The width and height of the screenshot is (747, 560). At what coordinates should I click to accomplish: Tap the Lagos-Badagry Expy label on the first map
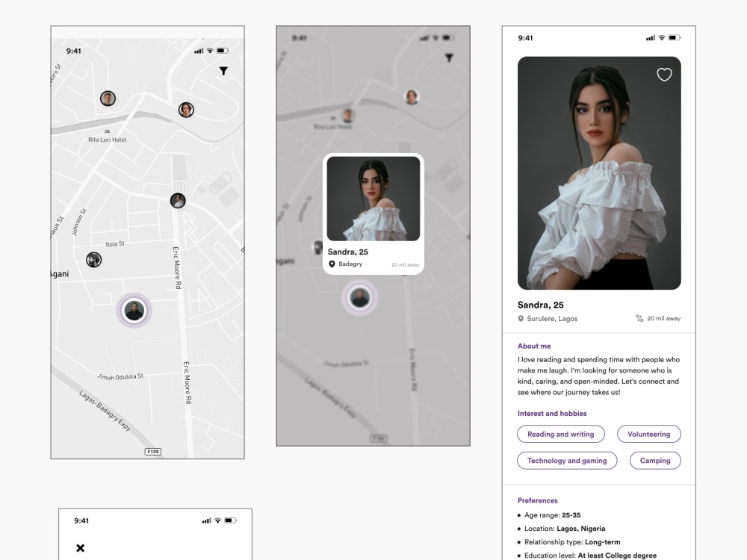[x=105, y=411]
